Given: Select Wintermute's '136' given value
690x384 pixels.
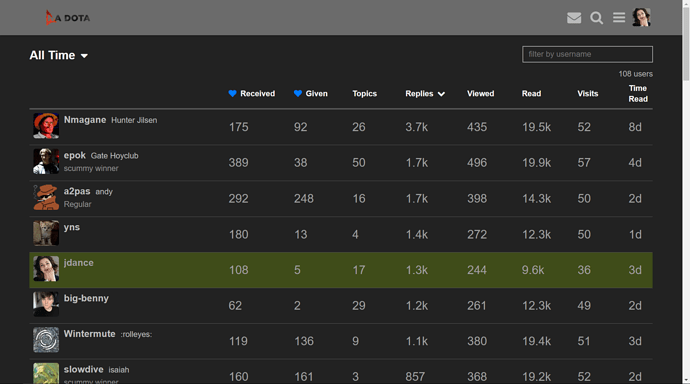Looking at the screenshot, I should [x=304, y=341].
